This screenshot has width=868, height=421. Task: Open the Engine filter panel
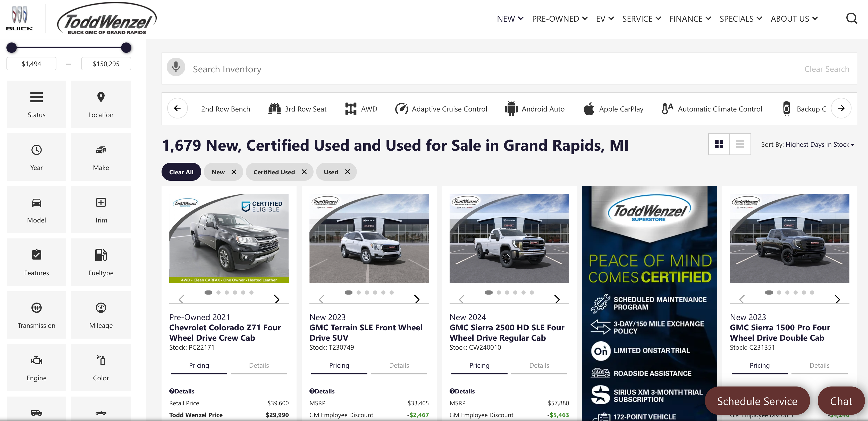36,367
